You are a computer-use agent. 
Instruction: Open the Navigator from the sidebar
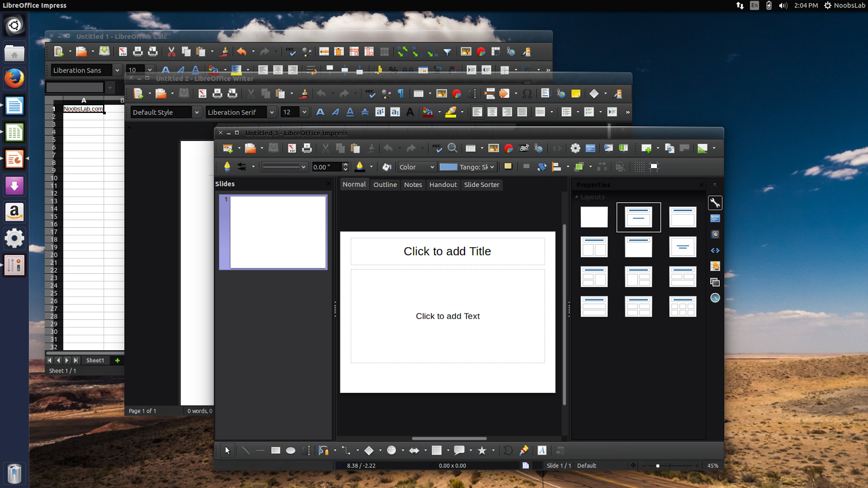point(715,298)
